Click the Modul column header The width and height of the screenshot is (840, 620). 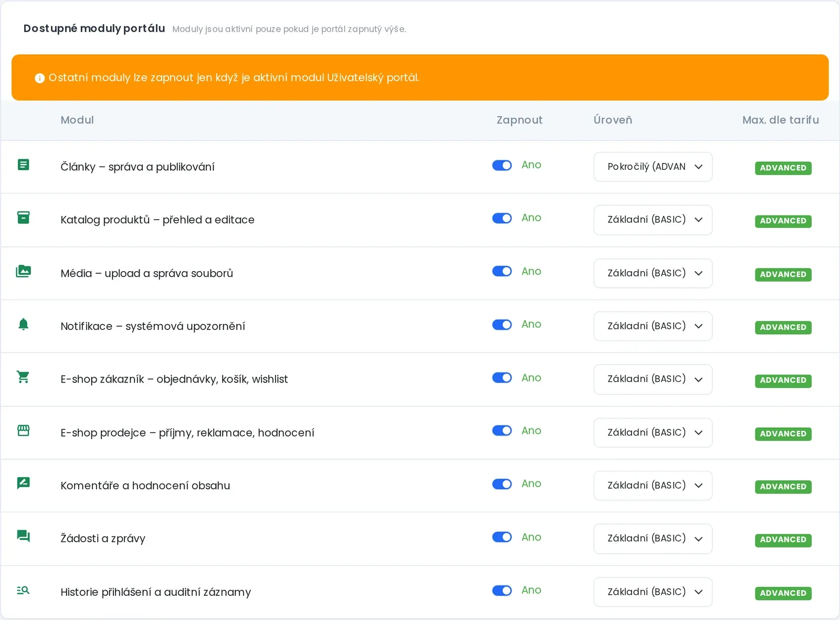77,120
